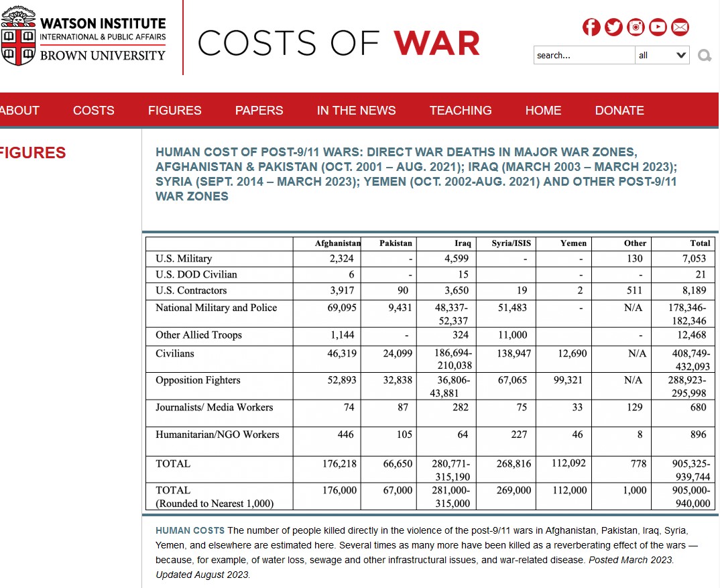The image size is (720, 588).
Task: Select the Pakistan column header
Action: (396, 243)
